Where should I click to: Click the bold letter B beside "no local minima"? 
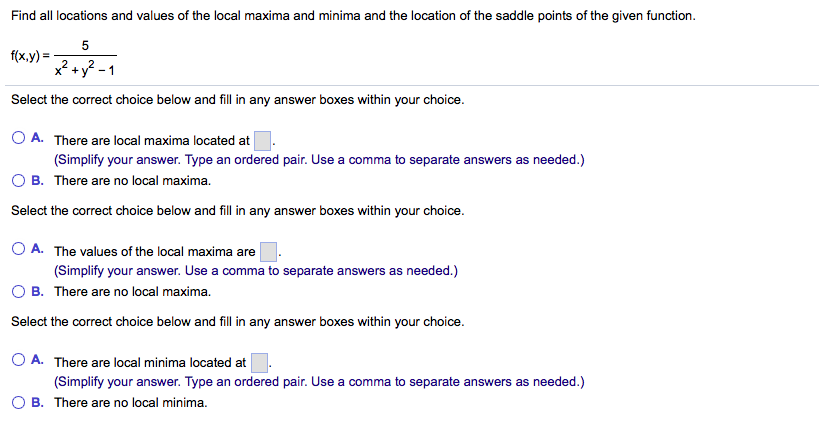pyautogui.click(x=37, y=402)
